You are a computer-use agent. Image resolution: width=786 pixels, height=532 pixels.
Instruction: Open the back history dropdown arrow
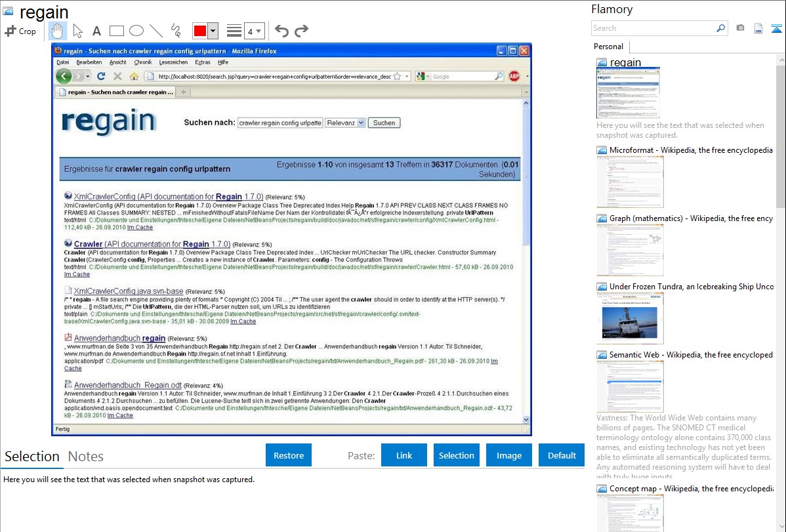click(88, 76)
